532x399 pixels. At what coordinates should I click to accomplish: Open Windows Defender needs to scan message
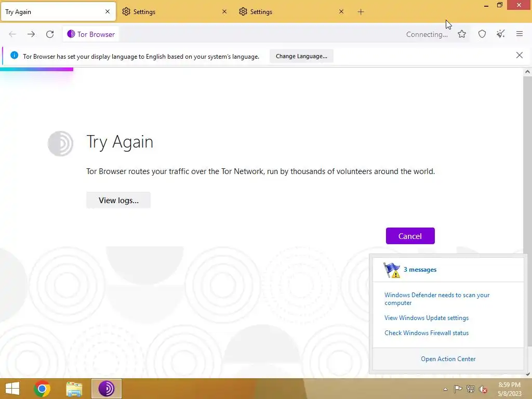(x=437, y=299)
